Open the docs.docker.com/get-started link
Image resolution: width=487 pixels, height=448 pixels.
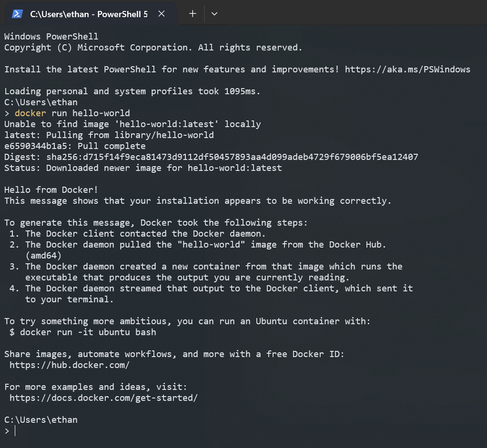point(103,398)
